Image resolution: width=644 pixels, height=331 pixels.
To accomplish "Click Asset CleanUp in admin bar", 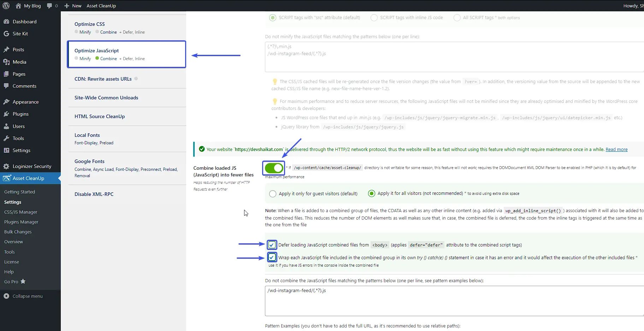I will point(101,6).
